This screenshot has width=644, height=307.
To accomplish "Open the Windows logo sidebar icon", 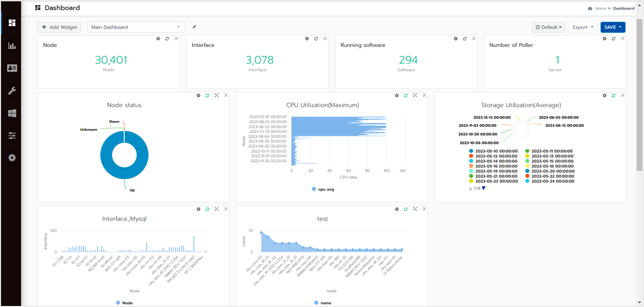I will 12,113.
